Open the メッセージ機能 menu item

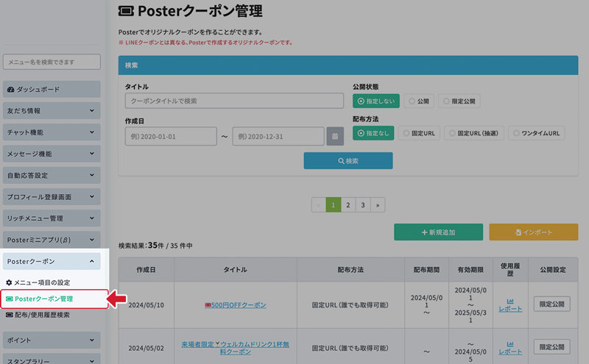point(51,154)
